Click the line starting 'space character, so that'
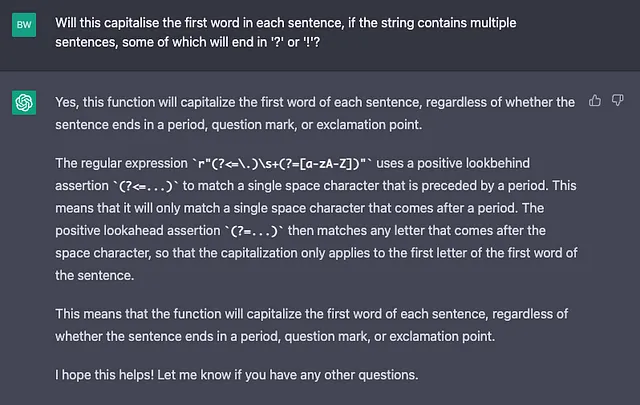 316,253
